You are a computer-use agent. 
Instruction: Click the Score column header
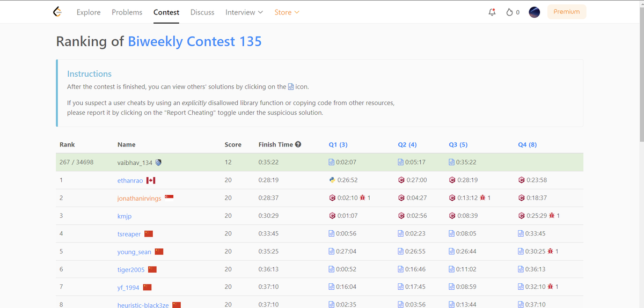tap(233, 144)
